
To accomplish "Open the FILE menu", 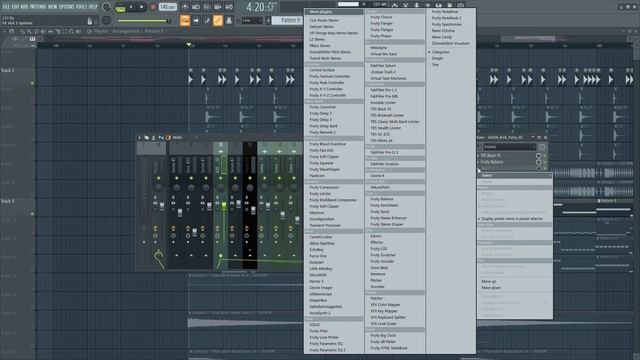I will 6,7.
